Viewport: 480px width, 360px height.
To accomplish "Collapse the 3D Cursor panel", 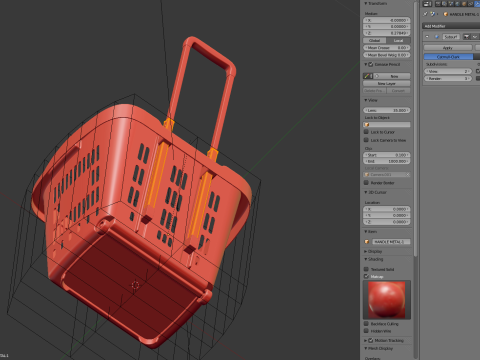I will 366,192.
